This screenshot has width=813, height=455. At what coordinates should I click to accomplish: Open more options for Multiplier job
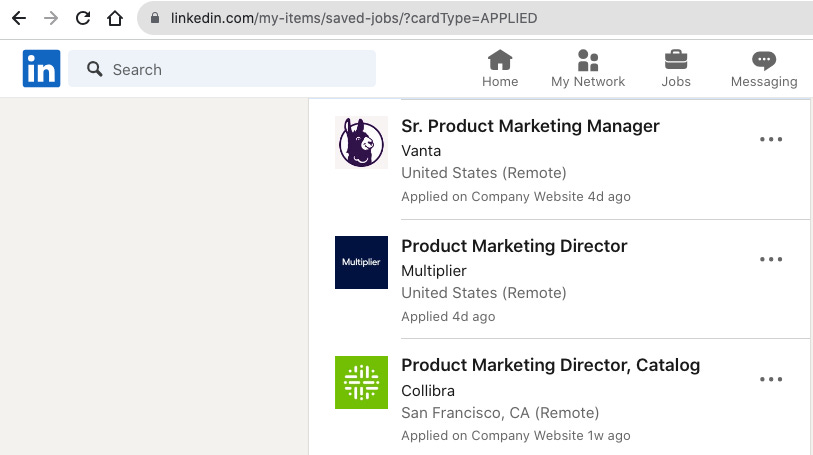771,260
